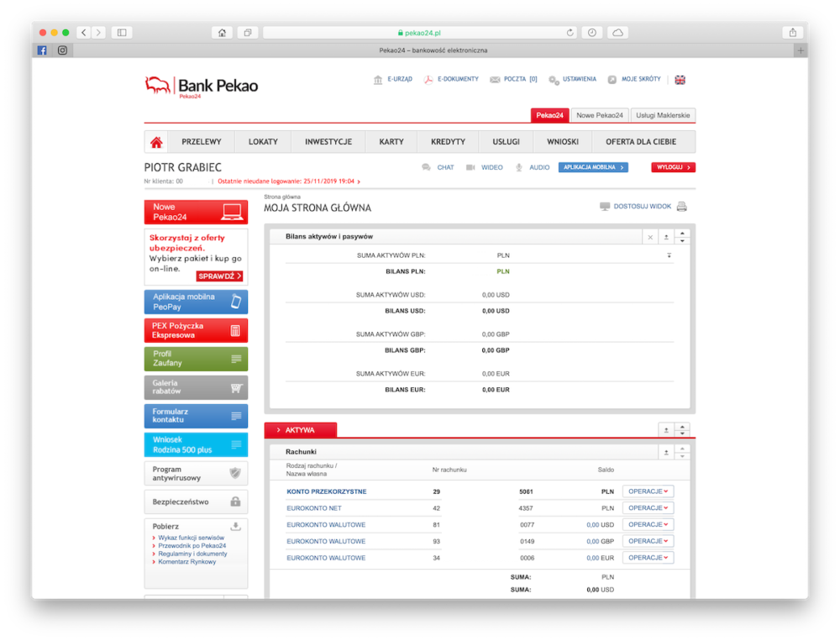Open OPERACJE dropdown for EUR Eurokonto Walutowe

pos(648,558)
